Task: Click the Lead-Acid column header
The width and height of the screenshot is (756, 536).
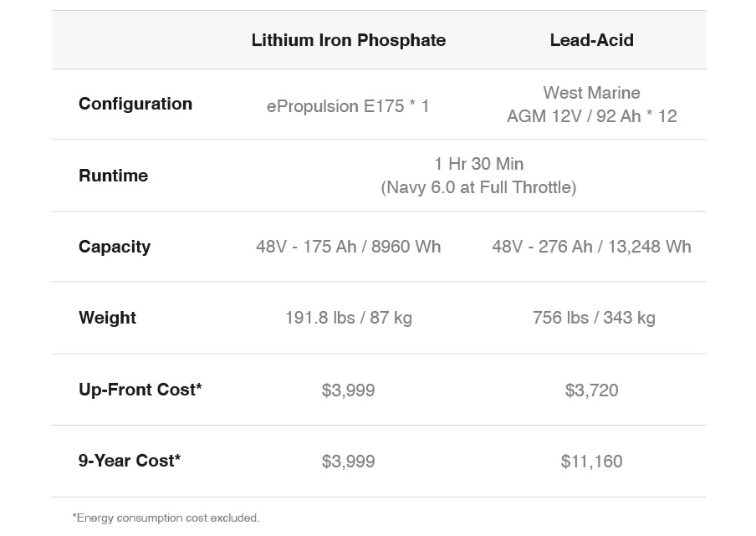Action: point(591,40)
